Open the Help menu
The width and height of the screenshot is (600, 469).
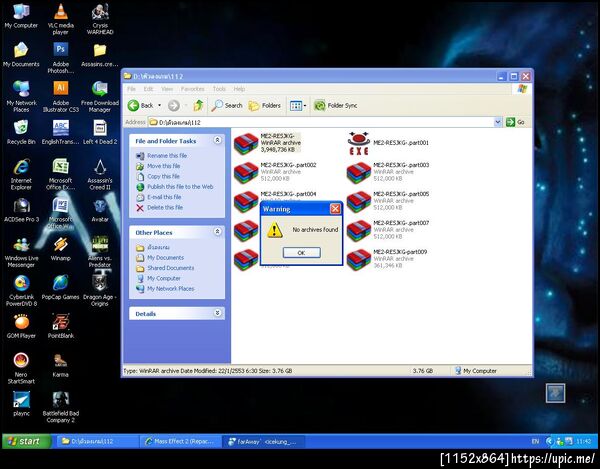pos(239,89)
